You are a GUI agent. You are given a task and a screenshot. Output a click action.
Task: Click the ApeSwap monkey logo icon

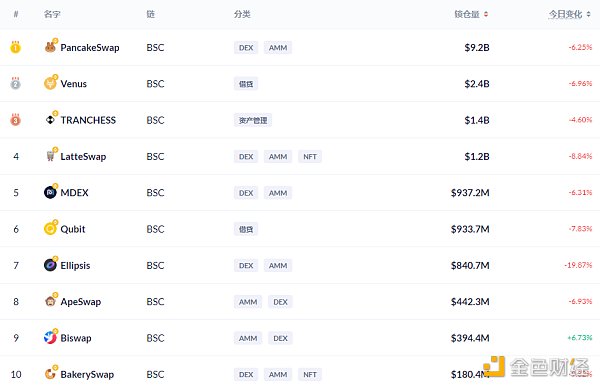coord(50,301)
